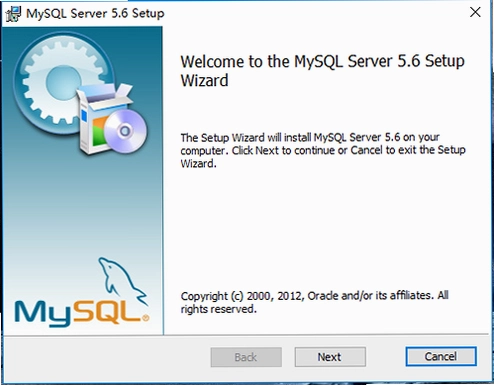Click the Welcome wizard heading text

[x=322, y=71]
